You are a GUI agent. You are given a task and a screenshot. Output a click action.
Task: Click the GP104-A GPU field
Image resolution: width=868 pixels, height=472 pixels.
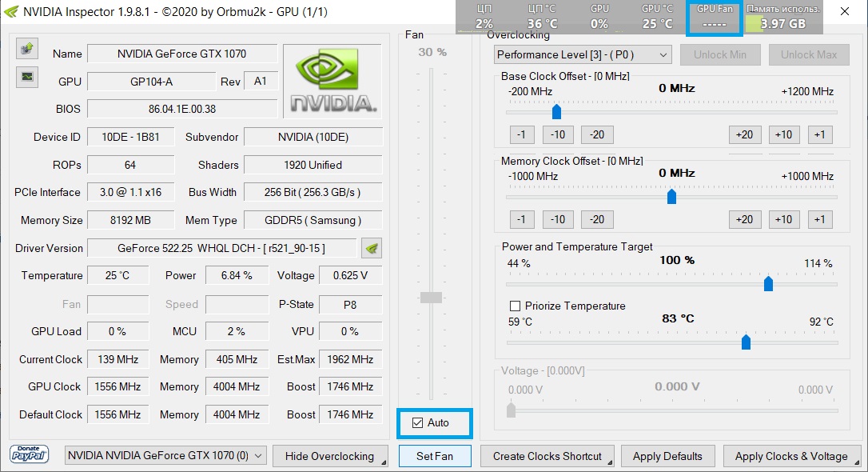(x=151, y=82)
